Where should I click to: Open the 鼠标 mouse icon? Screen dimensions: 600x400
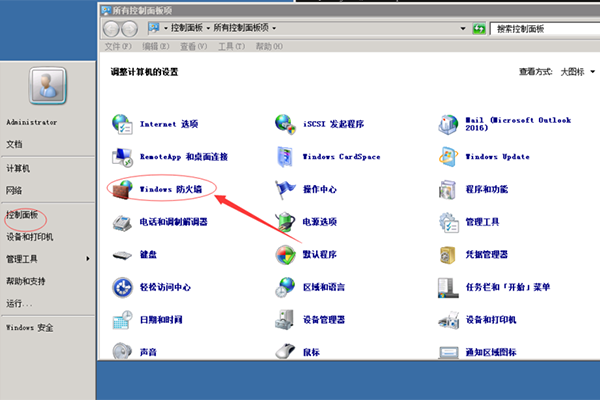[285, 351]
